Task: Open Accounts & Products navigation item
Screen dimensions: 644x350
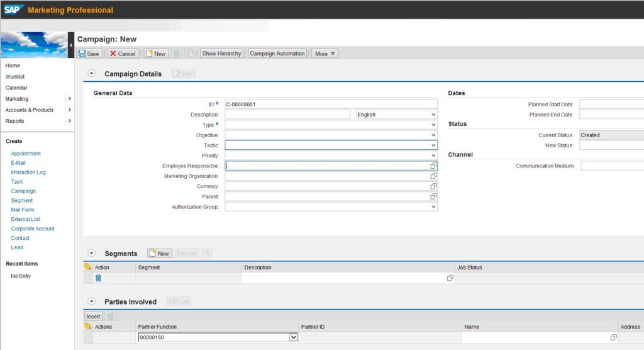Action: (x=29, y=110)
